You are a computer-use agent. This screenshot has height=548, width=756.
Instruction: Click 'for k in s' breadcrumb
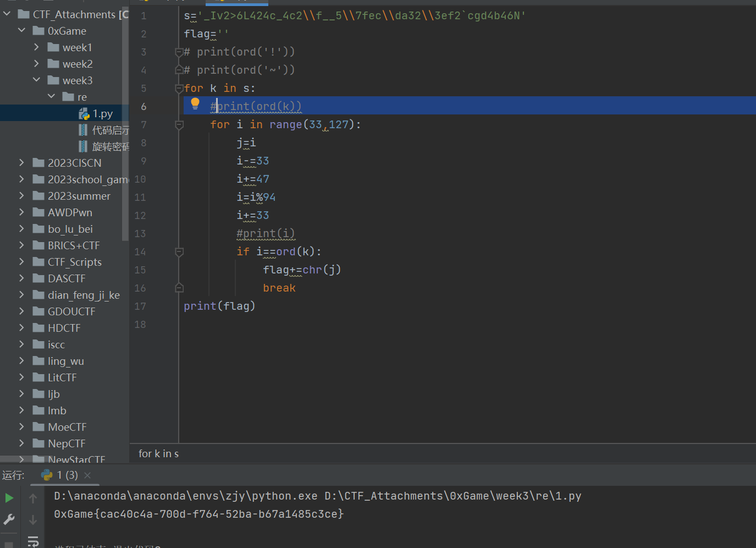pos(158,454)
